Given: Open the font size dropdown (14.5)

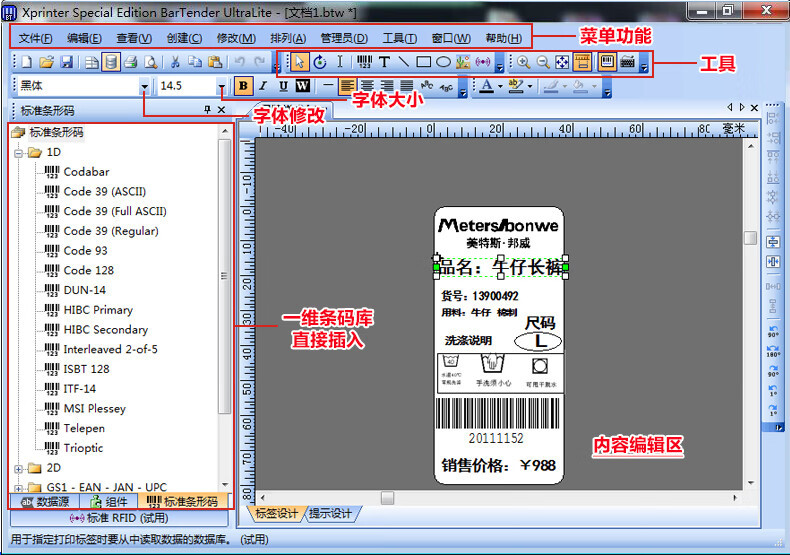Looking at the screenshot, I should (x=222, y=87).
